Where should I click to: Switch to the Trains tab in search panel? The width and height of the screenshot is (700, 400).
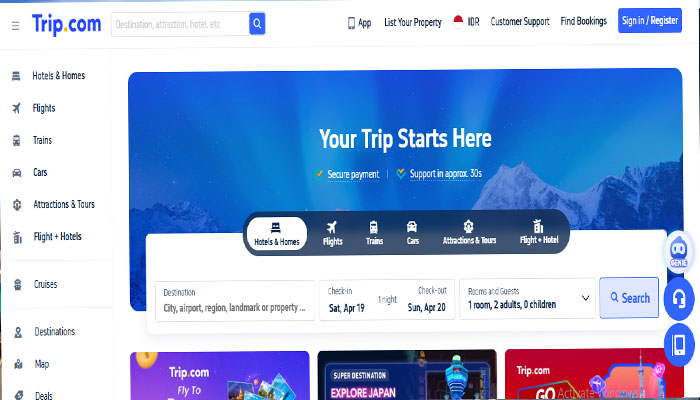pyautogui.click(x=374, y=233)
